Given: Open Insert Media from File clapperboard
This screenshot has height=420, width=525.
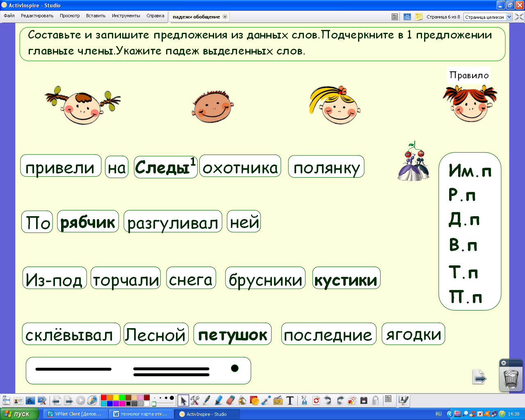Looking at the screenshot, I should [278, 401].
